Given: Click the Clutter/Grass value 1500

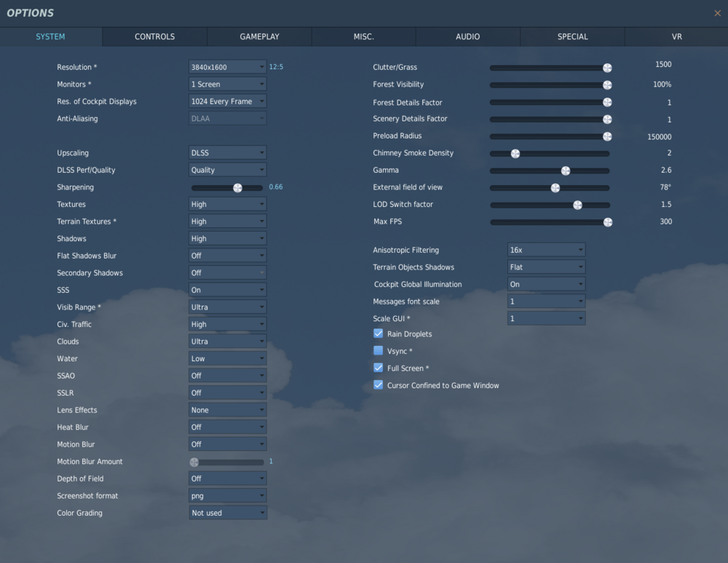Looking at the screenshot, I should (663, 65).
